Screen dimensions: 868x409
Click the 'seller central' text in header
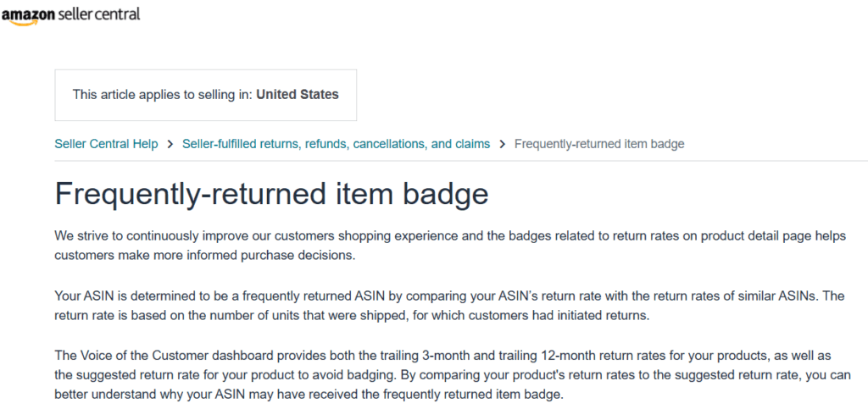pyautogui.click(x=99, y=14)
